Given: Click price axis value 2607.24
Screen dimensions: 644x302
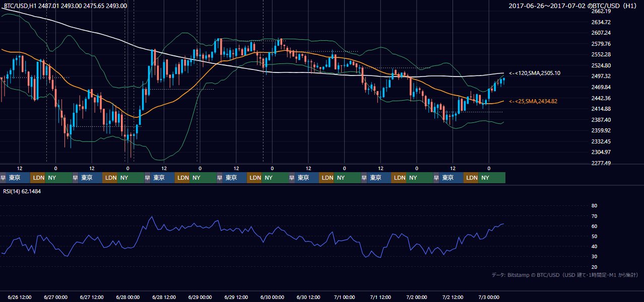Looking at the screenshot, I should tap(601, 33).
